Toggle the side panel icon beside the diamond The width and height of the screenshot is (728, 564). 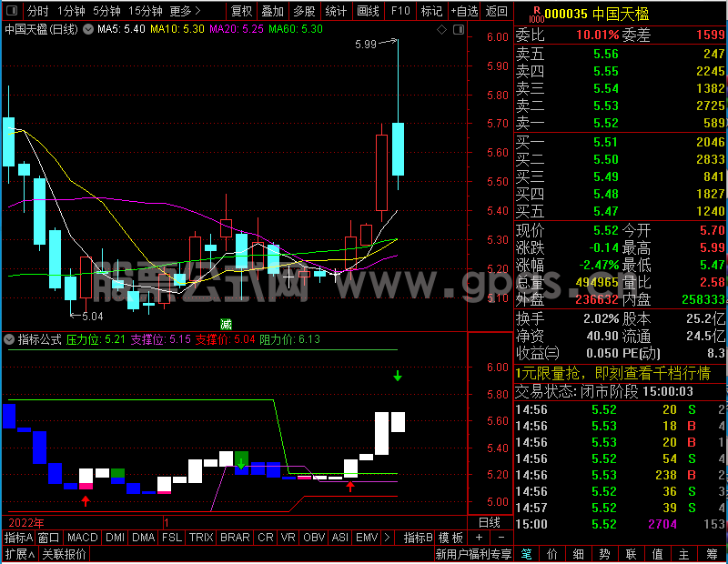459,30
